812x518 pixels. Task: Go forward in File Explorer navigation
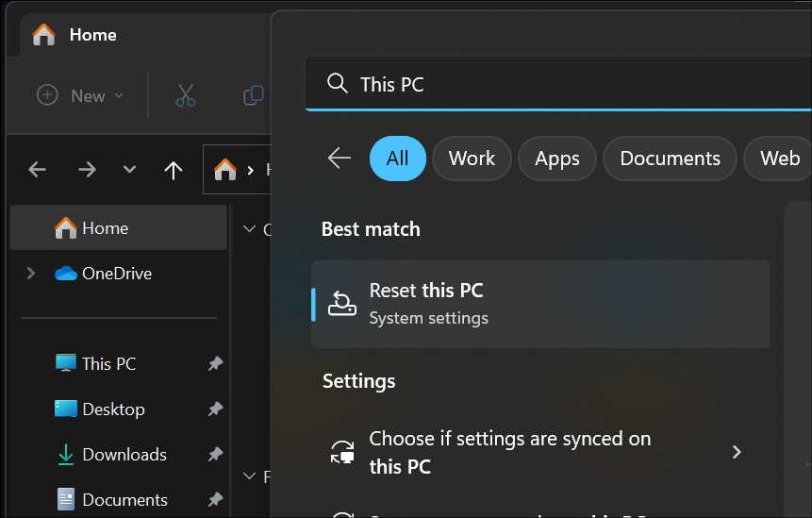tap(87, 170)
